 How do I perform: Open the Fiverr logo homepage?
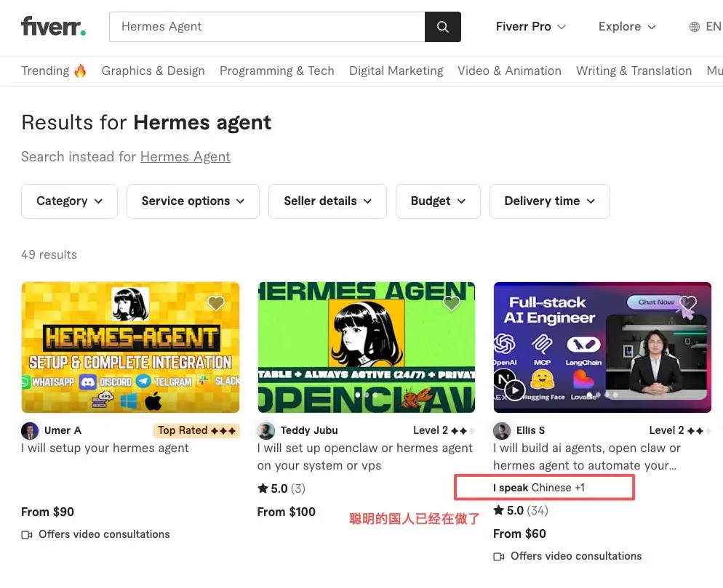point(54,26)
